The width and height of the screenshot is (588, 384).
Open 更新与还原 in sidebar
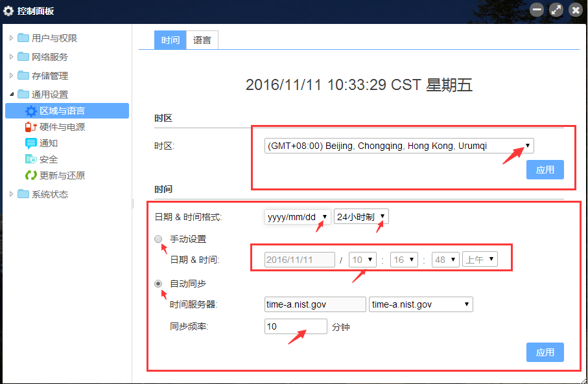(62, 175)
